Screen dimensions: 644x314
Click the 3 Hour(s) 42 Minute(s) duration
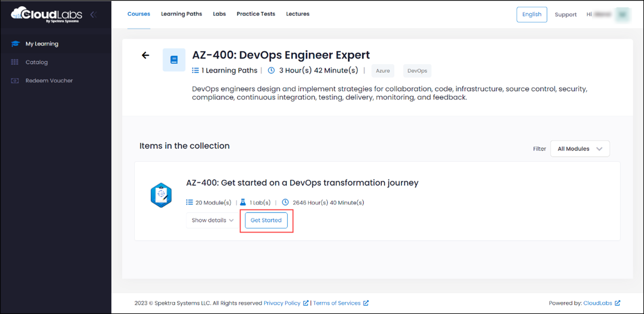coord(319,70)
